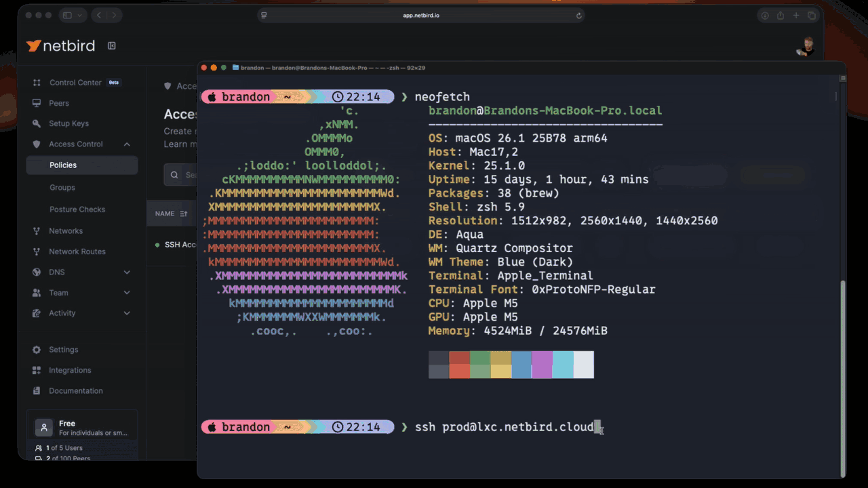
Task: Expand the Team section chevron
Action: pyautogui.click(x=126, y=293)
